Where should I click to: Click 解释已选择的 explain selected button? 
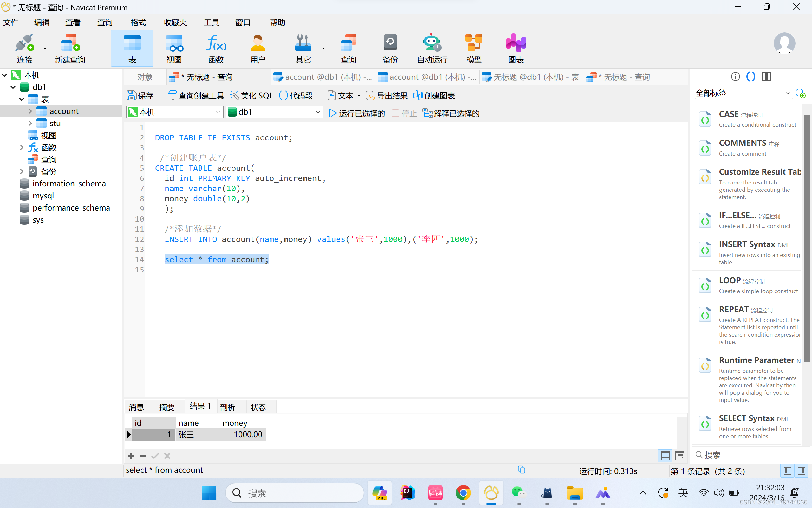pyautogui.click(x=451, y=114)
